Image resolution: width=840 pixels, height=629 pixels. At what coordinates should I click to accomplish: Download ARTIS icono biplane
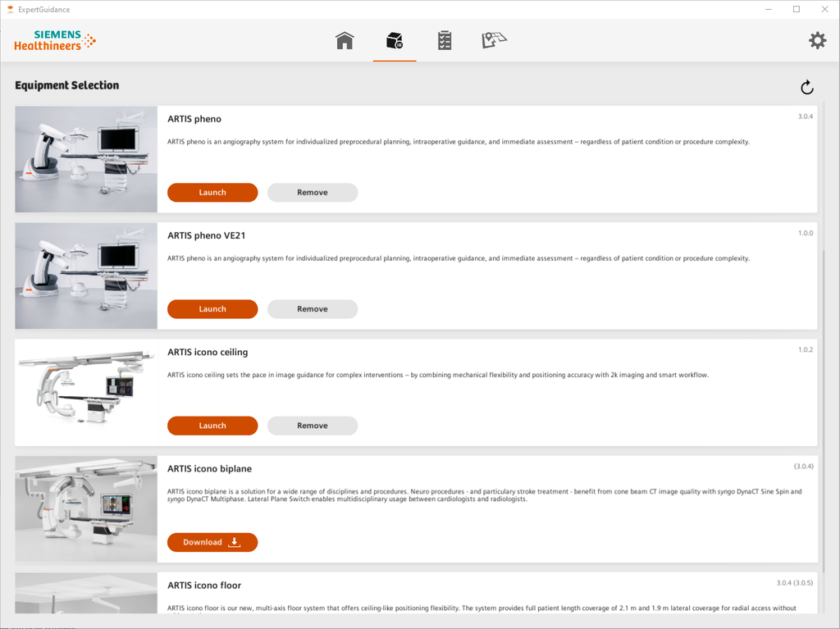click(x=212, y=542)
